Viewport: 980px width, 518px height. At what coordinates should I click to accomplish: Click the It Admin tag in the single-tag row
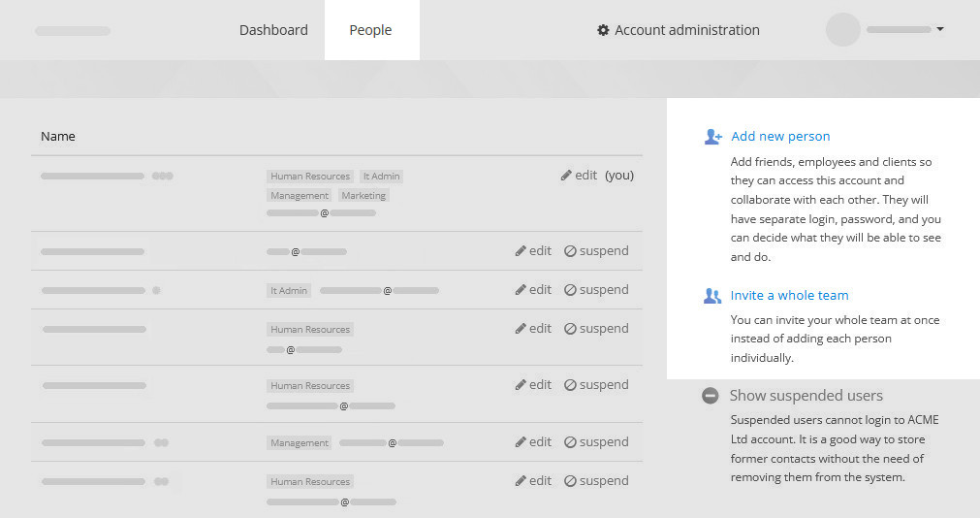tap(289, 290)
